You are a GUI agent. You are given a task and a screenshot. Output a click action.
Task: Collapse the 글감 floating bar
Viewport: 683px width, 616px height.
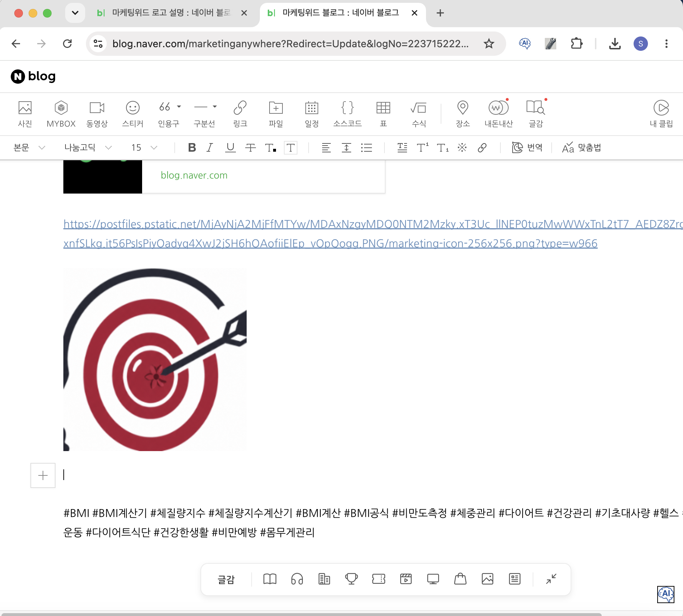(x=551, y=579)
